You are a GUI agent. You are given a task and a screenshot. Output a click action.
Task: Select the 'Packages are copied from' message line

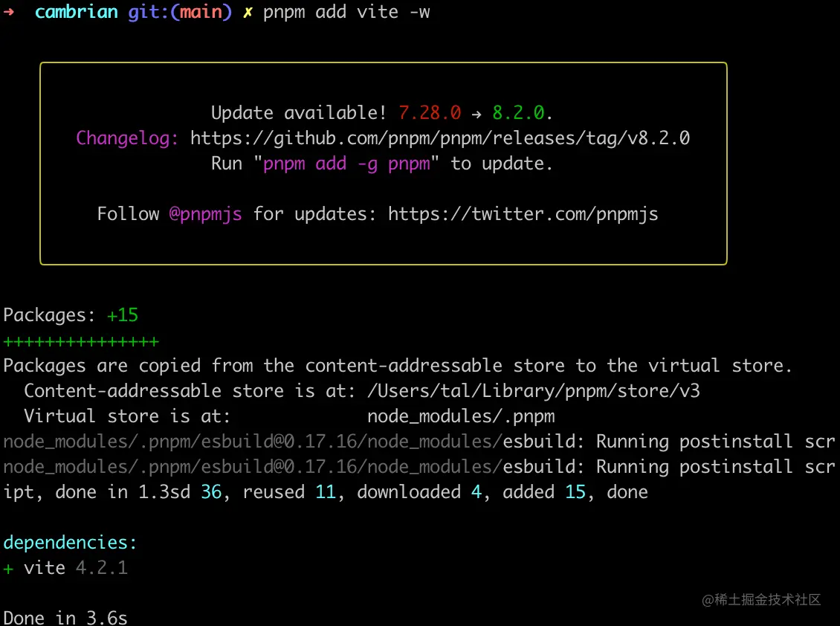tap(398, 366)
